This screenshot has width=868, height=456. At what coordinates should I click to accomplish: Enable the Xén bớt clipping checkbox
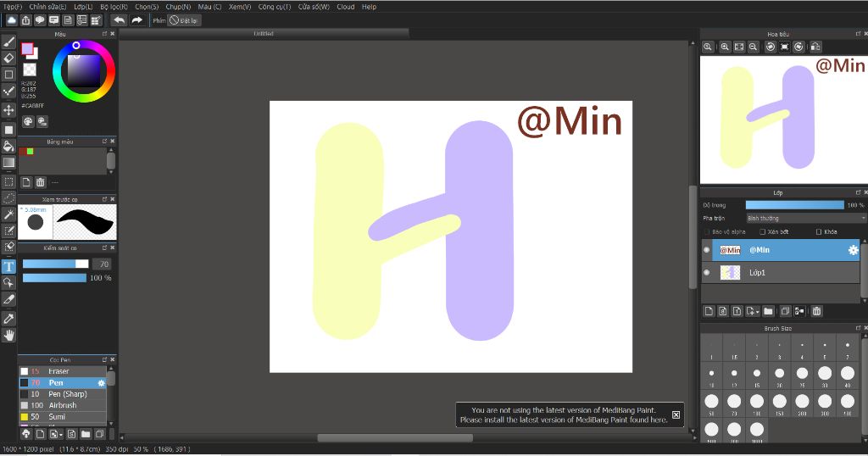(762, 232)
